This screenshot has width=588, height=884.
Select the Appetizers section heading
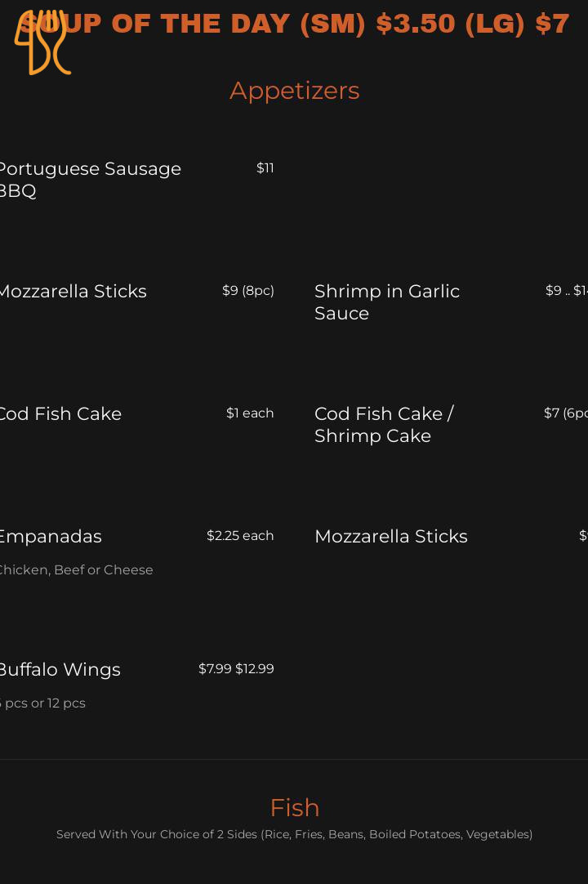[x=294, y=91]
